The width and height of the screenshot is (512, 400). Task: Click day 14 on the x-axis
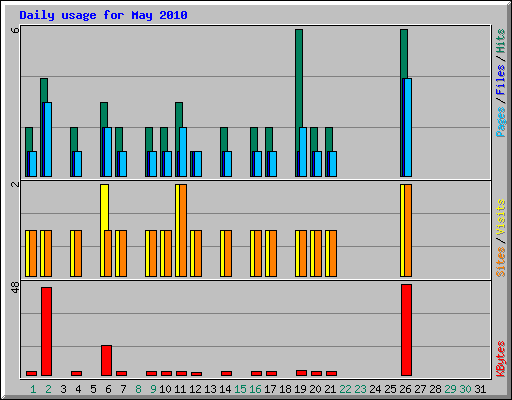tap(225, 389)
